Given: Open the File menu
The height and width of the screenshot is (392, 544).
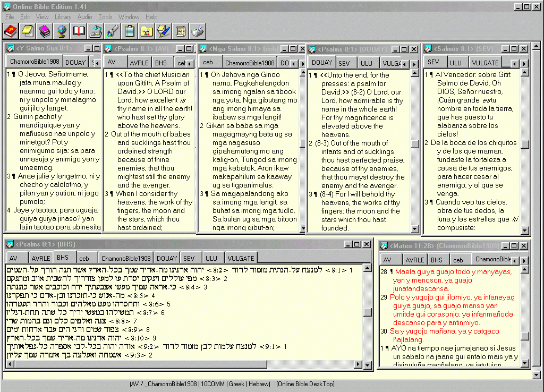Looking at the screenshot, I should coord(10,17).
